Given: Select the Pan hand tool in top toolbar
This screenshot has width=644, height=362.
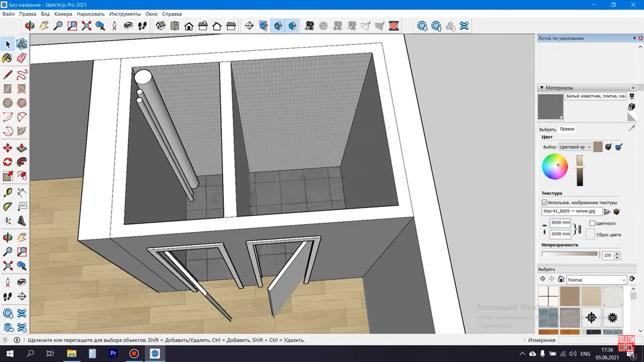Looking at the screenshot, I should click(x=44, y=26).
